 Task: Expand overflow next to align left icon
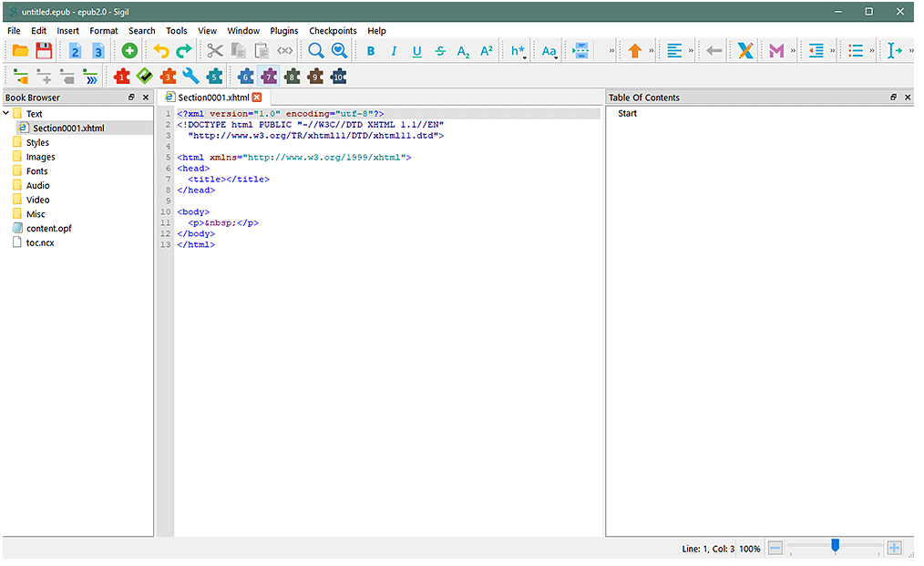point(691,51)
